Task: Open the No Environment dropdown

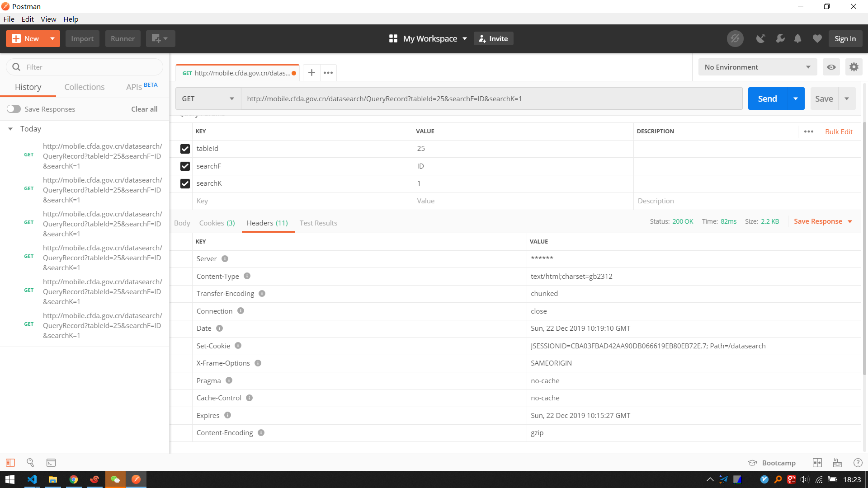Action: click(x=758, y=67)
